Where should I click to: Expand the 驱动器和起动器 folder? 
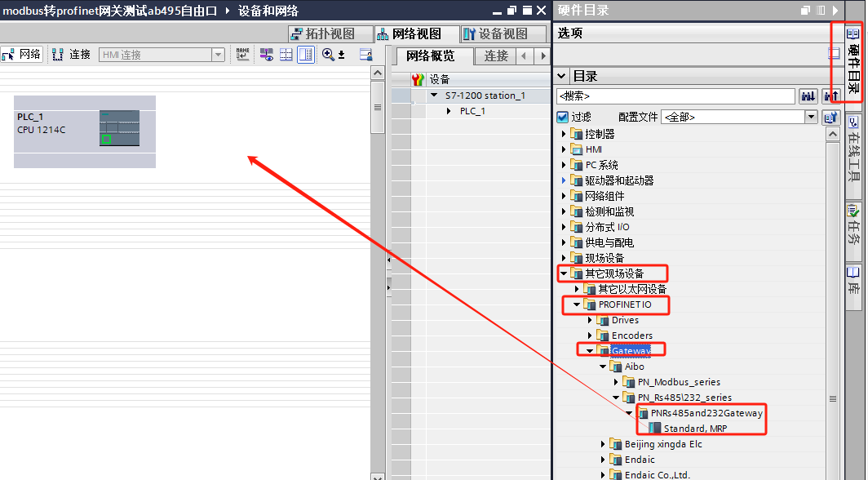coord(564,180)
